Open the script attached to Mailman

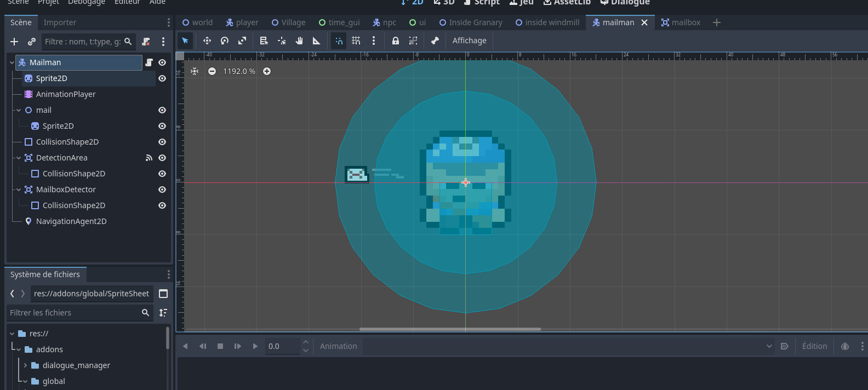[149, 62]
